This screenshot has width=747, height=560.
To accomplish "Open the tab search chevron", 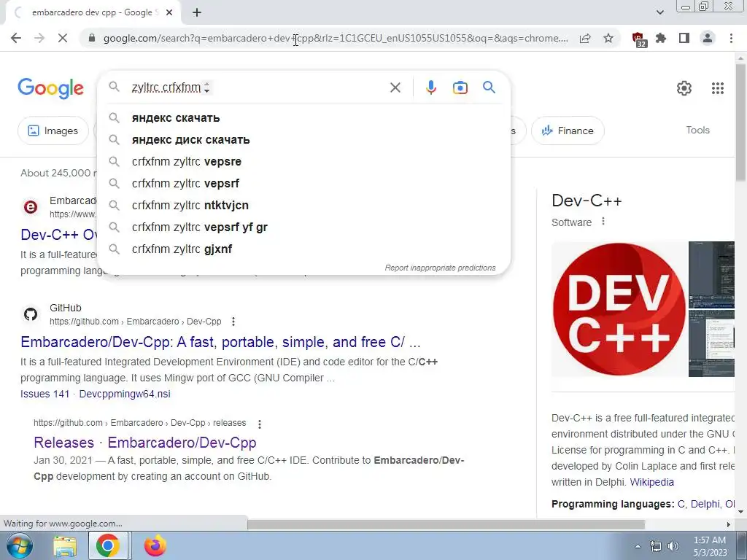I will (x=659, y=12).
